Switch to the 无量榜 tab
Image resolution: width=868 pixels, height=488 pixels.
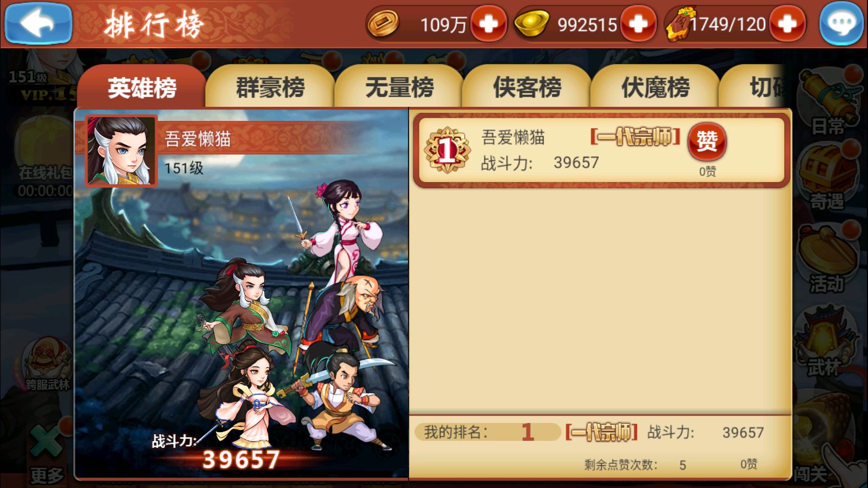pos(399,87)
